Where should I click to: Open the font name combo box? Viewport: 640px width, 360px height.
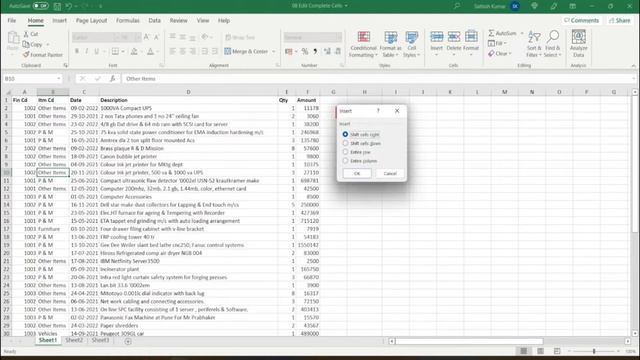point(95,37)
